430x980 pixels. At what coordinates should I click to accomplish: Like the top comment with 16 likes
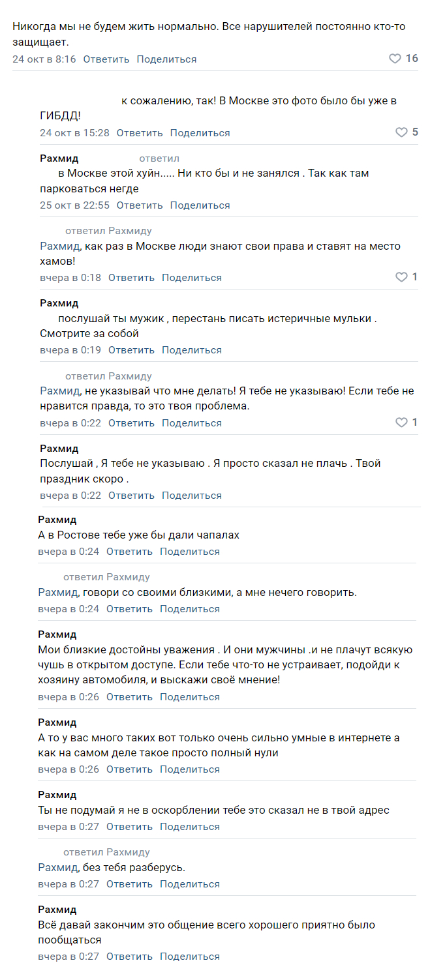pos(395,59)
